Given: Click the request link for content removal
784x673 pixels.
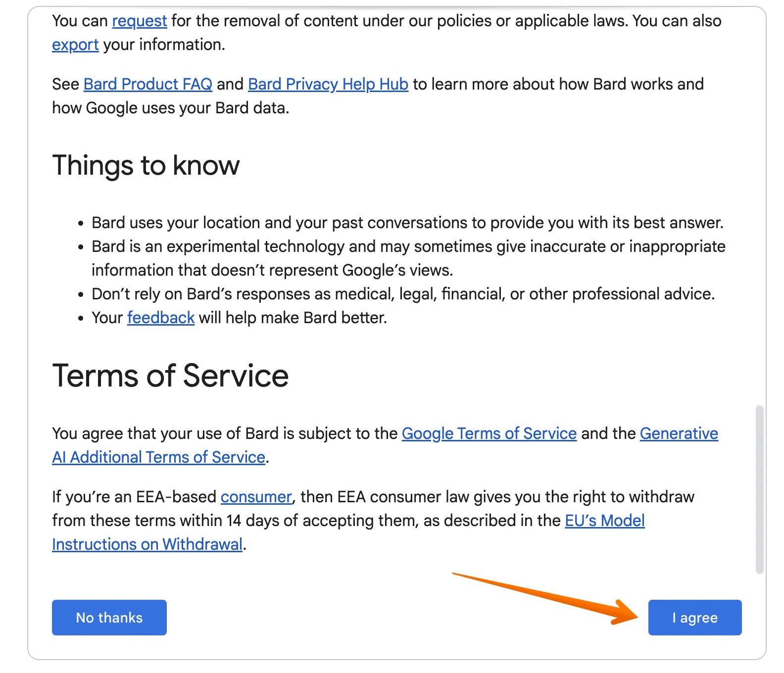Looking at the screenshot, I should click(139, 21).
